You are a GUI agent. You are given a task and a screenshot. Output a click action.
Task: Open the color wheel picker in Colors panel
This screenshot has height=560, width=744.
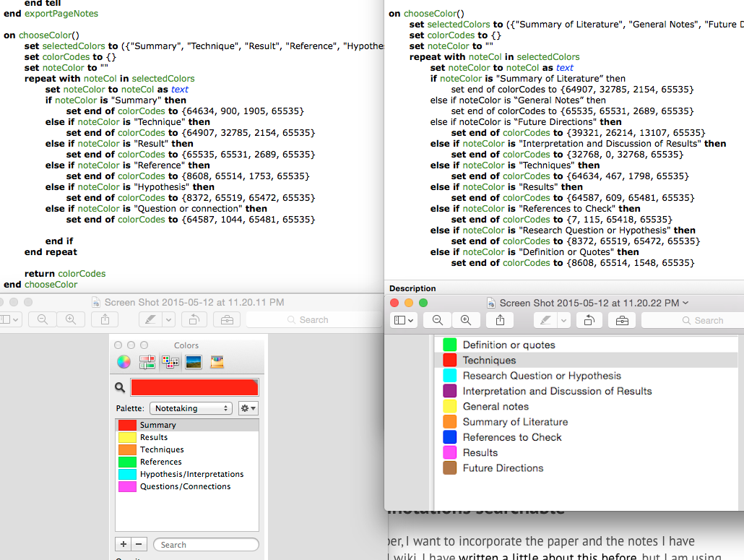pyautogui.click(x=124, y=362)
